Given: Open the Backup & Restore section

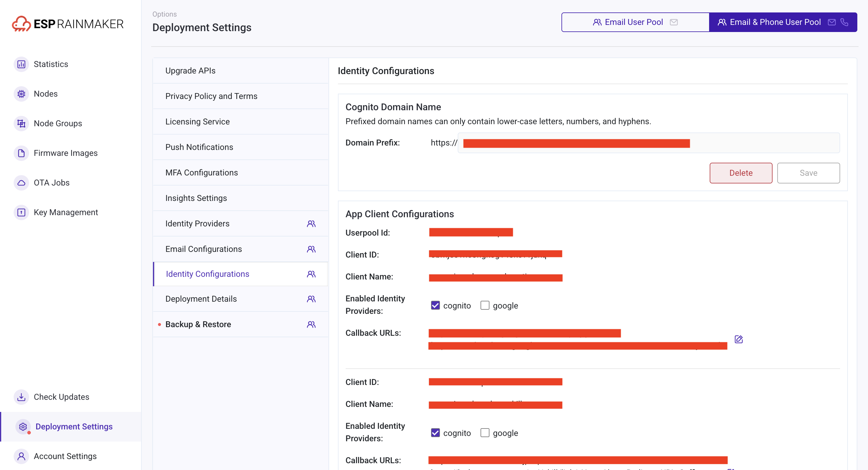Looking at the screenshot, I should coord(241,324).
